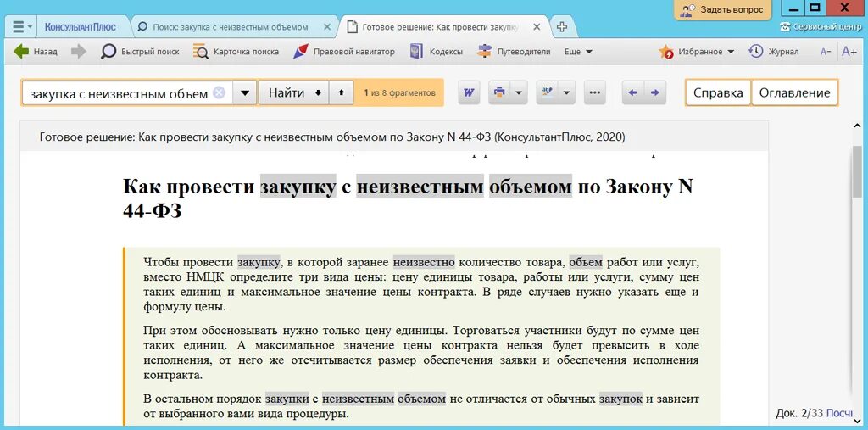Click the gray forward arrow

coord(79,52)
